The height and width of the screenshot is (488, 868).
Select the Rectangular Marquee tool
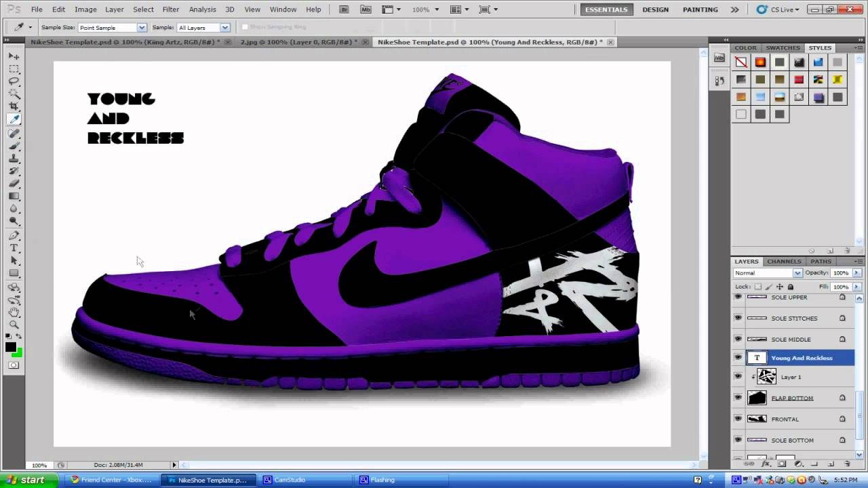point(14,69)
